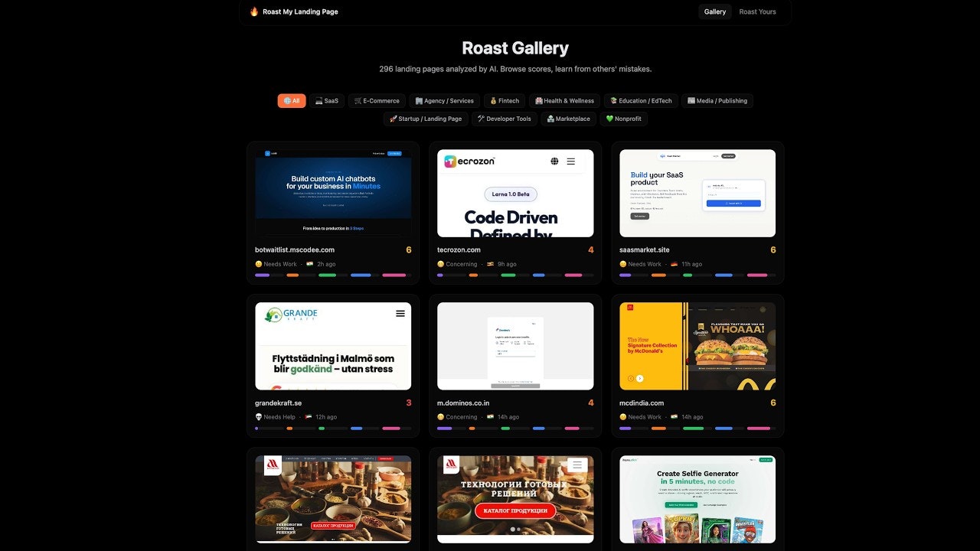Open the m.dominos.co.in screenshot thumbnail
Screen dimensions: 980x551
[x=515, y=346]
